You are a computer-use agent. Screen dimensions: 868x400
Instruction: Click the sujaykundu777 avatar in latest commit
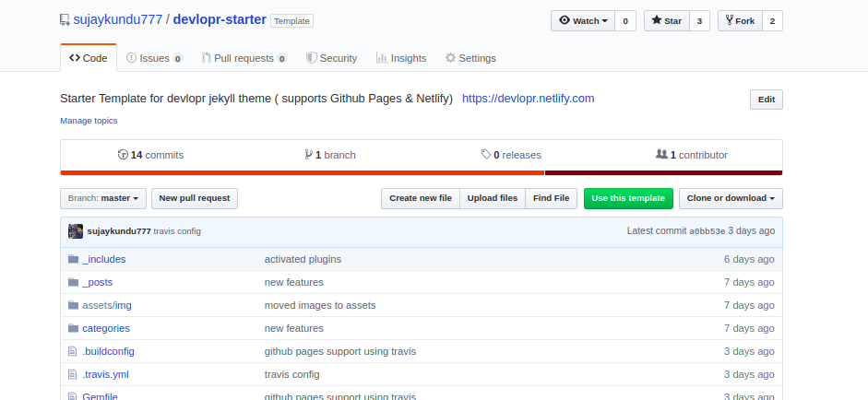pos(76,231)
